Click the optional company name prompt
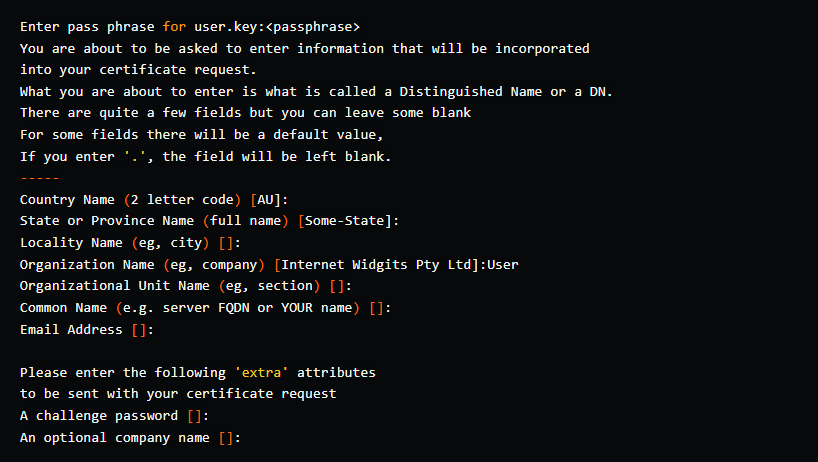Image resolution: width=818 pixels, height=462 pixels. pyautogui.click(x=130, y=438)
